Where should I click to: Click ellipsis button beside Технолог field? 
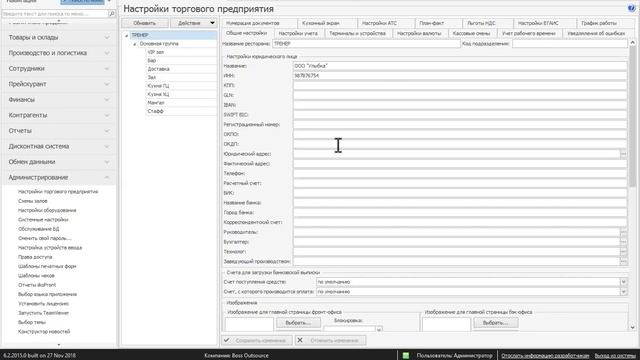coord(623,252)
